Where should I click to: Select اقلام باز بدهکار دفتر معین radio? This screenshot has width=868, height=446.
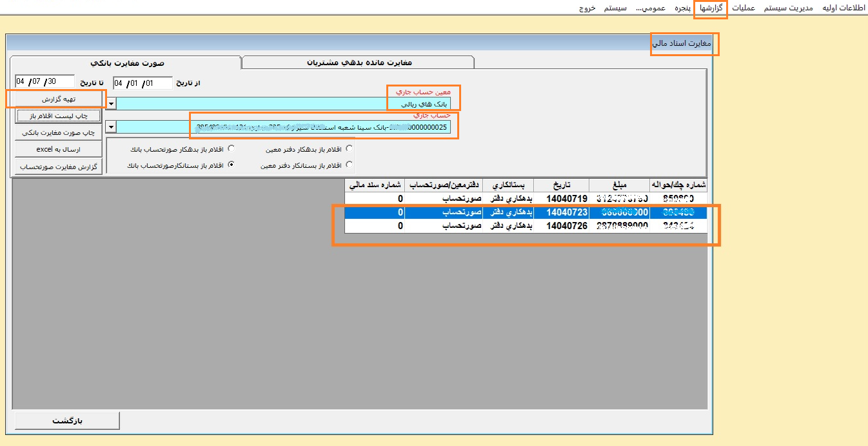pyautogui.click(x=350, y=148)
